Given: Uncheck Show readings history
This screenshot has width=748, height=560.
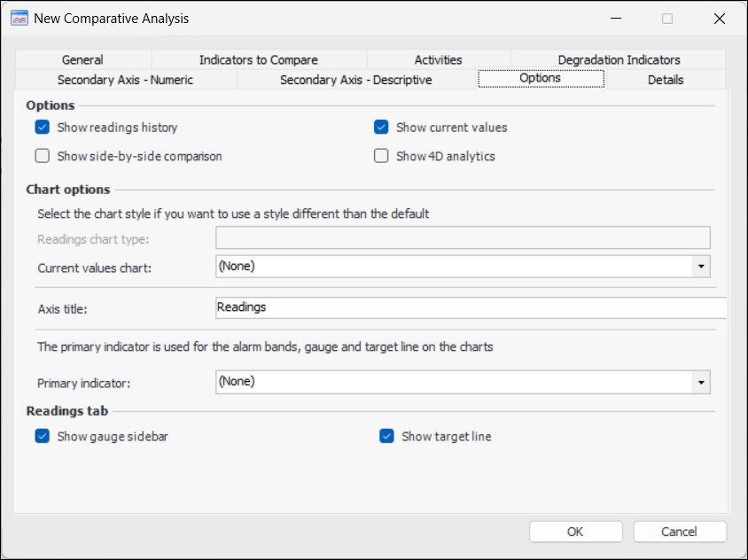Looking at the screenshot, I should pos(42,128).
